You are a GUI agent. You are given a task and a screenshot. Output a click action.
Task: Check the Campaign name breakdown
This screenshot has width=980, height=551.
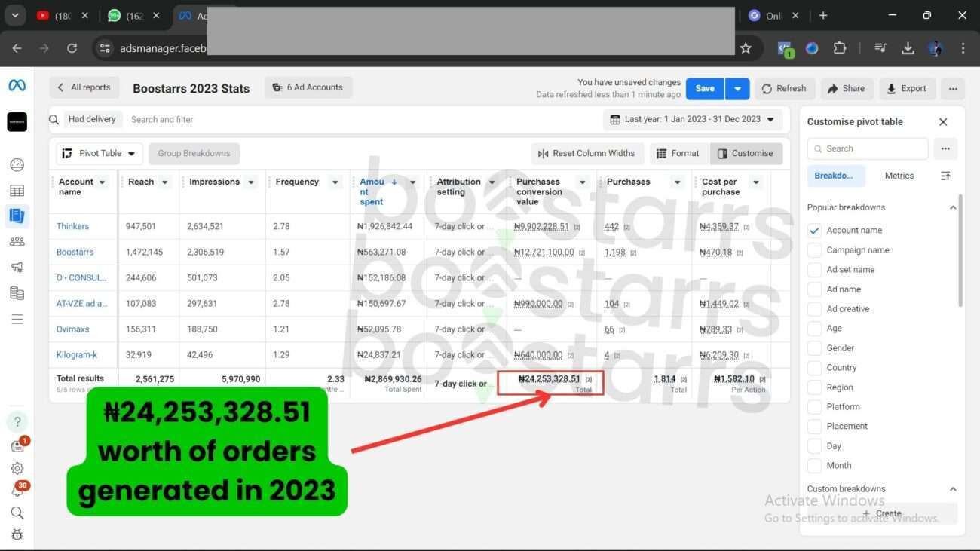[x=814, y=249]
